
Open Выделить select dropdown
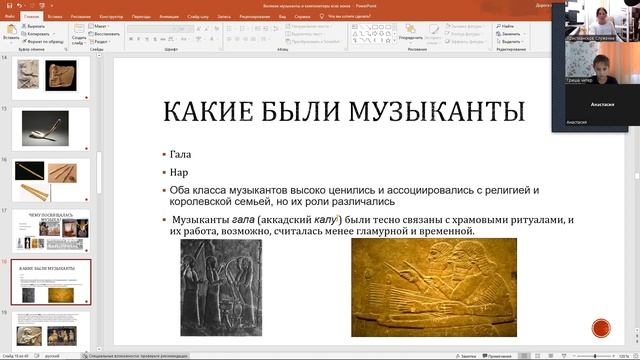[510, 42]
